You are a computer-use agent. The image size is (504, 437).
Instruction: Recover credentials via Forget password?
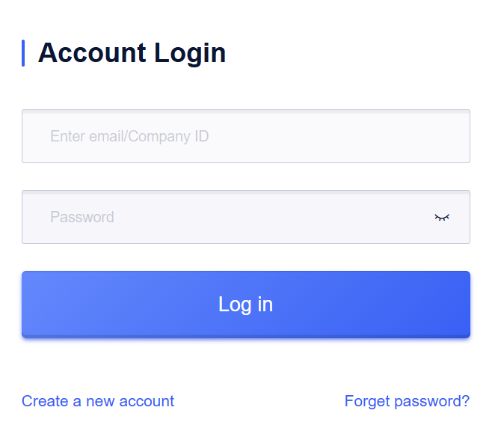pos(407,401)
